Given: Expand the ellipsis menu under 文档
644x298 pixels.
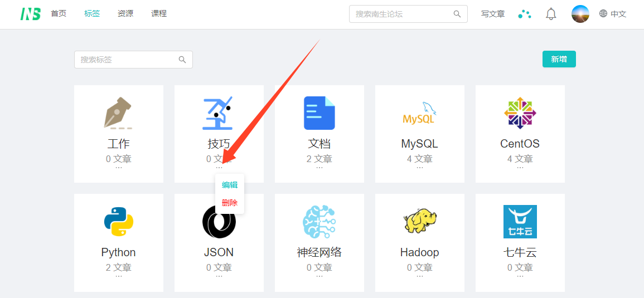Looking at the screenshot, I should pos(319,167).
